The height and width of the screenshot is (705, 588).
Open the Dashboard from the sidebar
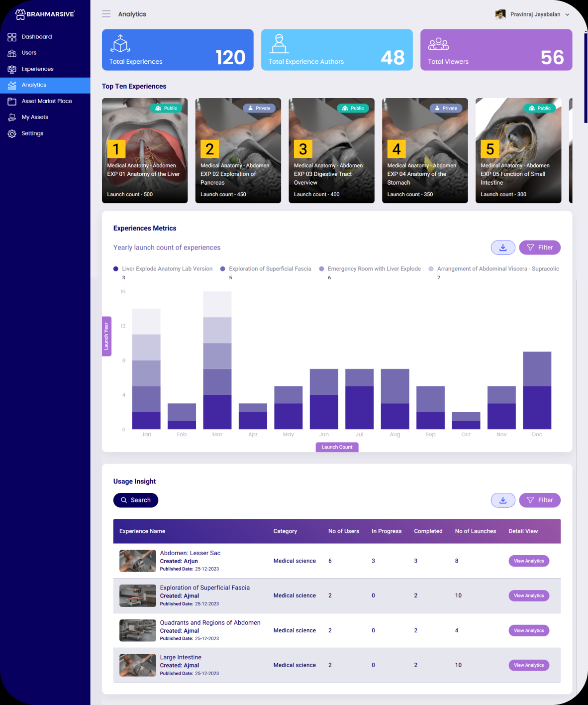[11, 37]
